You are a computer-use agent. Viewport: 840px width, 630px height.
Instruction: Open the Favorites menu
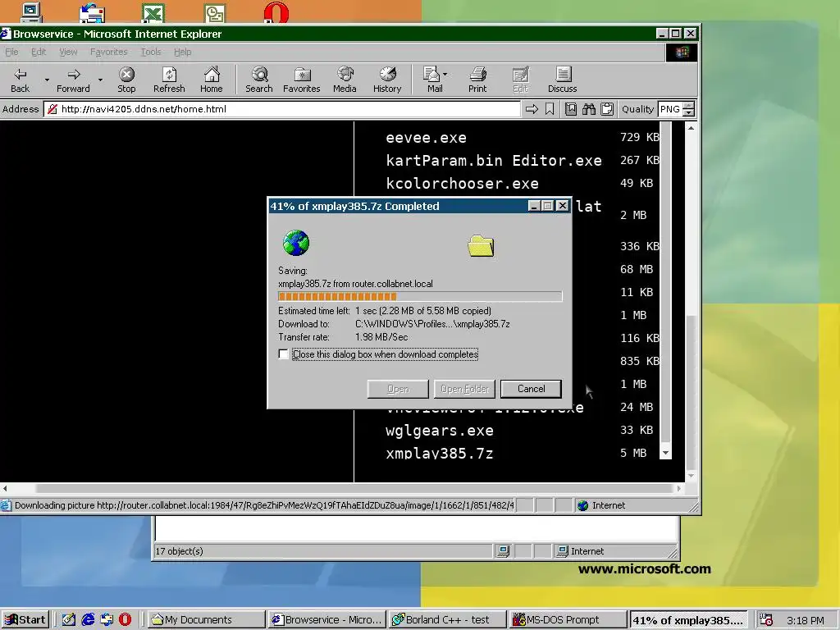pos(109,52)
